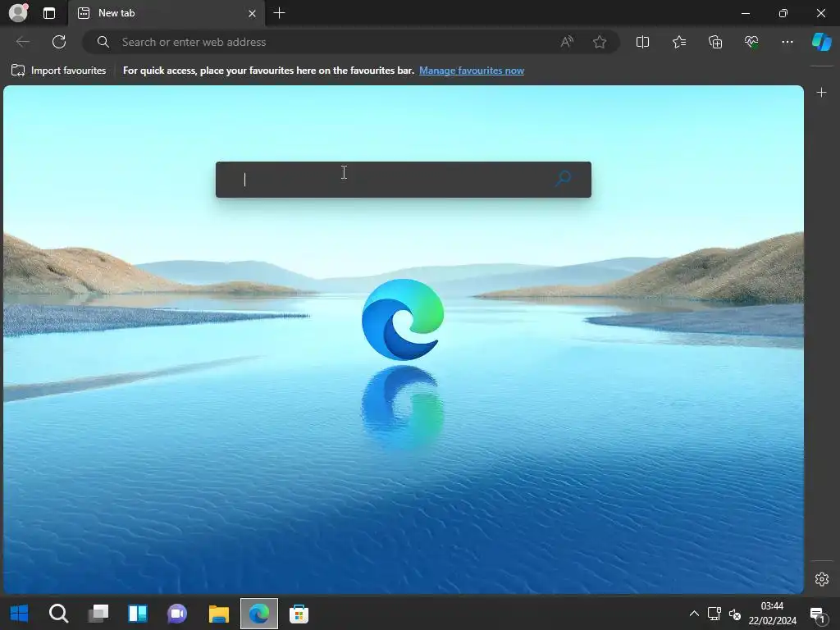Toggle Read aloud in address bar
The image size is (840, 630).
coord(567,42)
